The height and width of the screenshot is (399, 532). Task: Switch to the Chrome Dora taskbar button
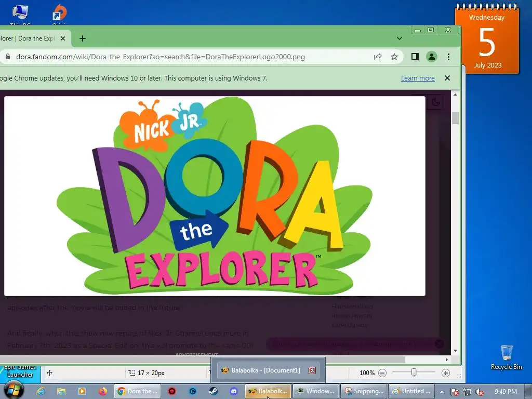138,391
